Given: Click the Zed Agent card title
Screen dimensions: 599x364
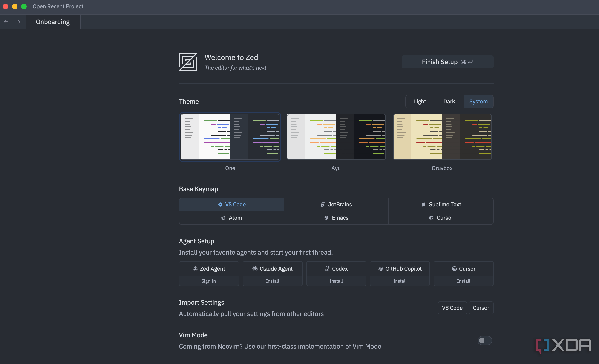Looking at the screenshot, I should (x=212, y=269).
